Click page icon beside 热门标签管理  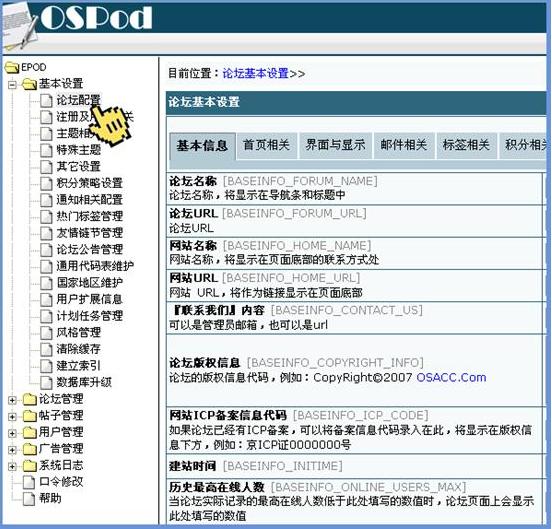coord(46,216)
